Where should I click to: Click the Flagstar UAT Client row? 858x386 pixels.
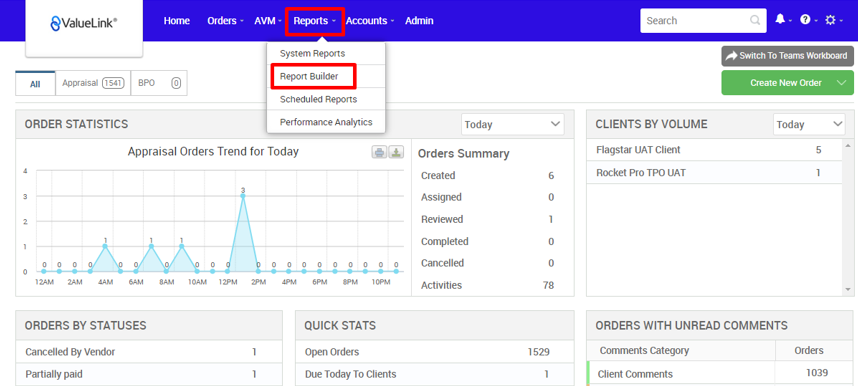[714, 149]
